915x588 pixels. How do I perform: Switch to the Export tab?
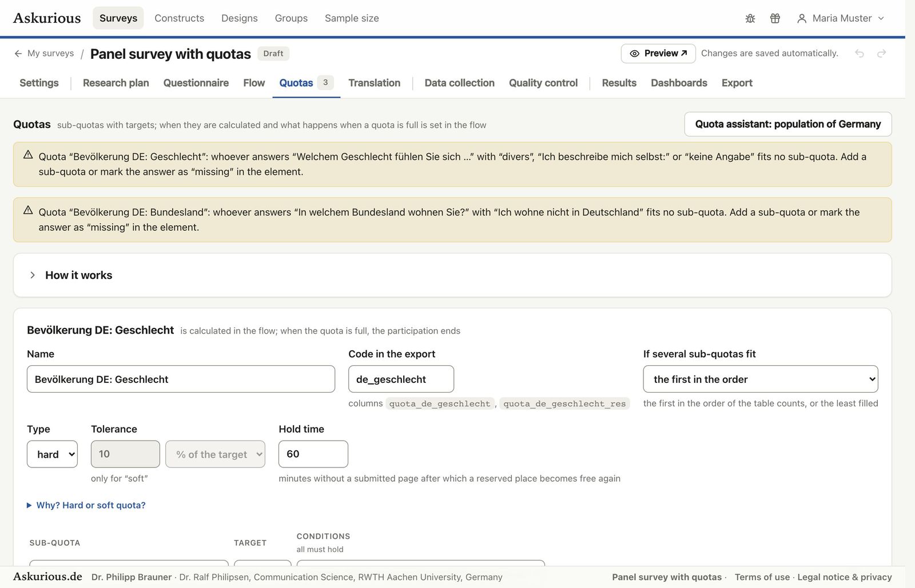(x=737, y=83)
